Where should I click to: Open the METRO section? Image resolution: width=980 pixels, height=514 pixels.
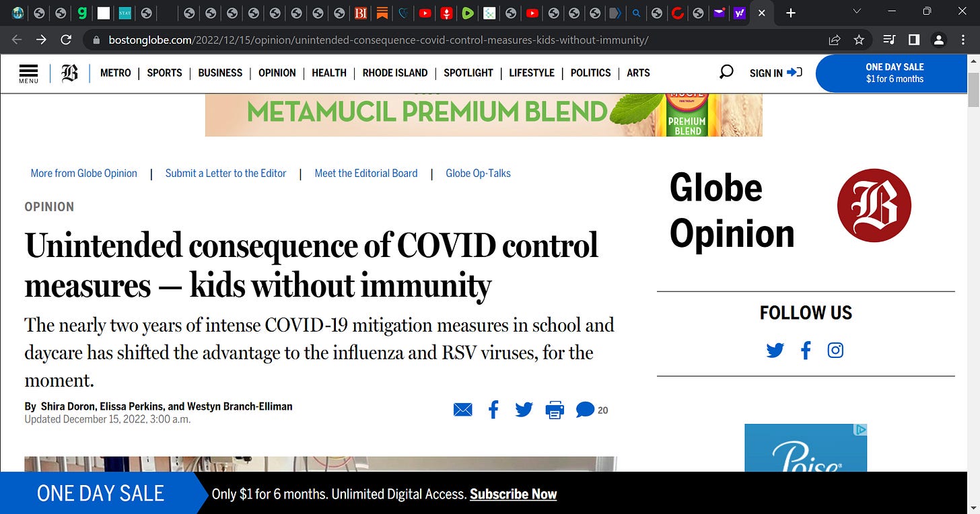116,73
